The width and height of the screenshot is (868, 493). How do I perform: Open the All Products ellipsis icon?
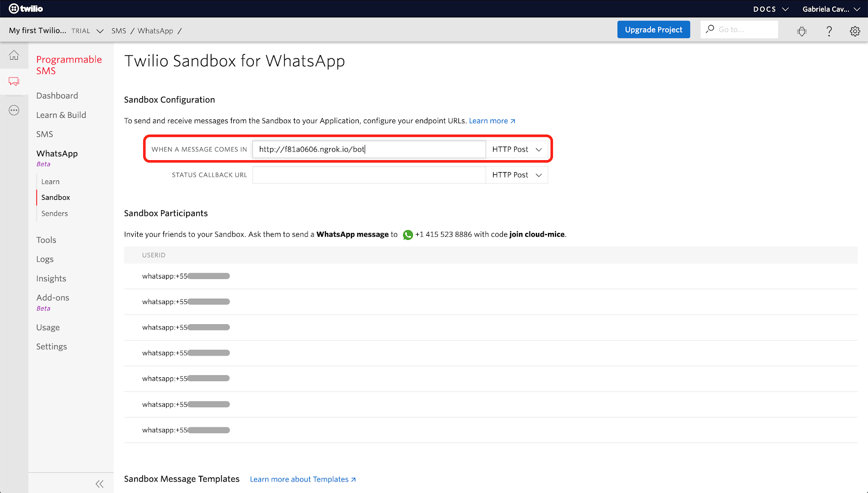(14, 110)
